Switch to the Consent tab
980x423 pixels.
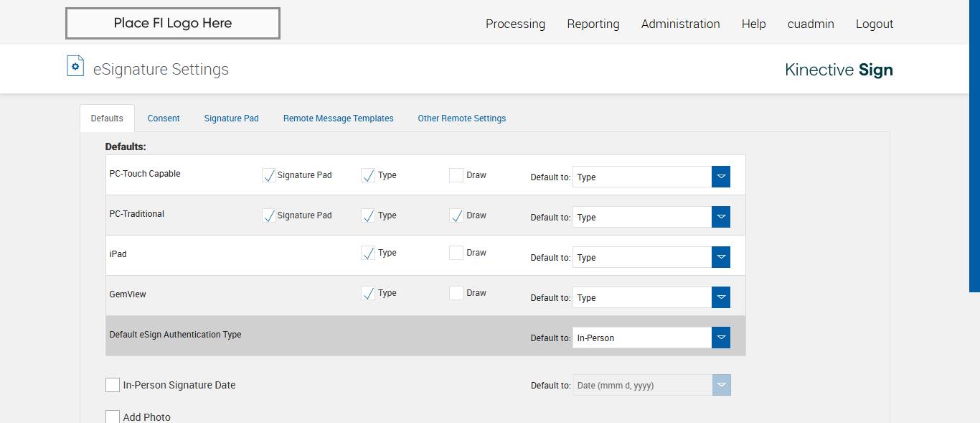point(164,118)
